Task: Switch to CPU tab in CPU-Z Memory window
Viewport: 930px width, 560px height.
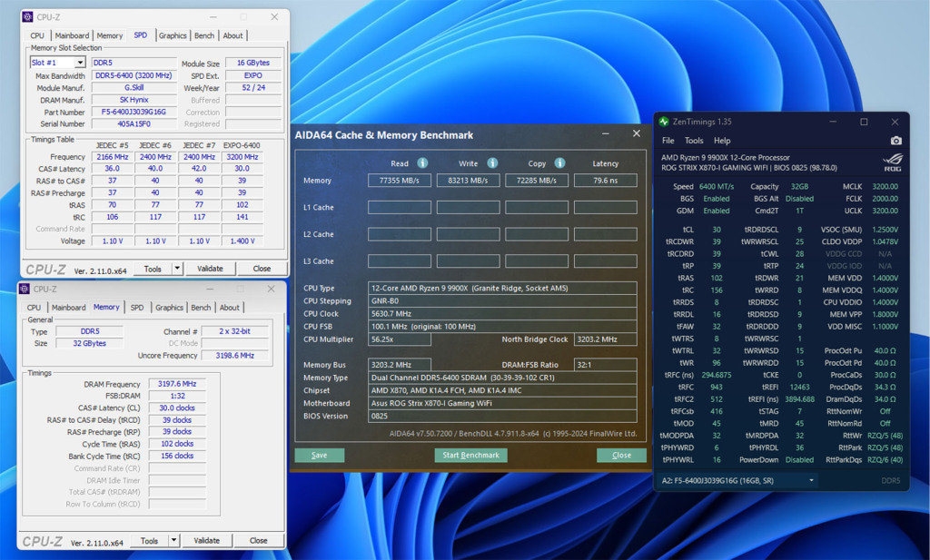Action: [x=34, y=308]
